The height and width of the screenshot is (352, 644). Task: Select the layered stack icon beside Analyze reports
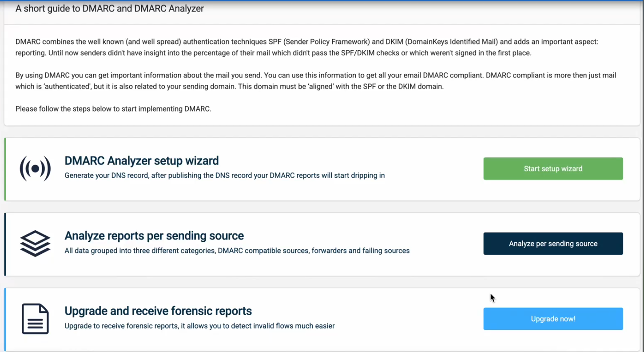[35, 244]
